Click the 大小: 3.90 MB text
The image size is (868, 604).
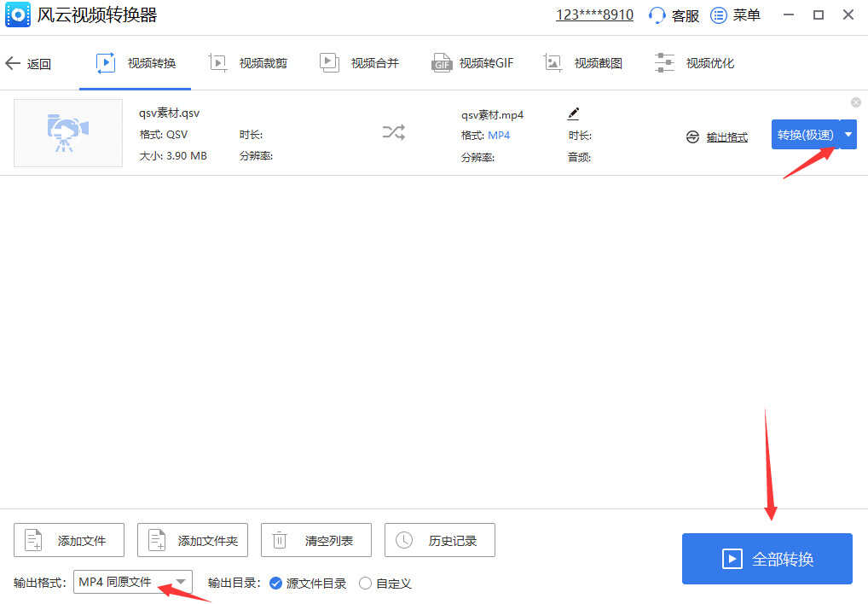(x=173, y=156)
